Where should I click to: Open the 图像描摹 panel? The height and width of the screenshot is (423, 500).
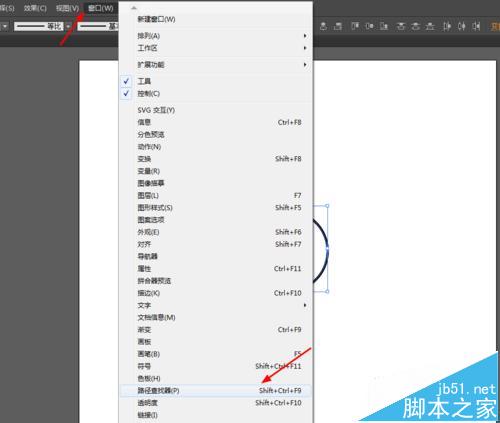coord(216,183)
